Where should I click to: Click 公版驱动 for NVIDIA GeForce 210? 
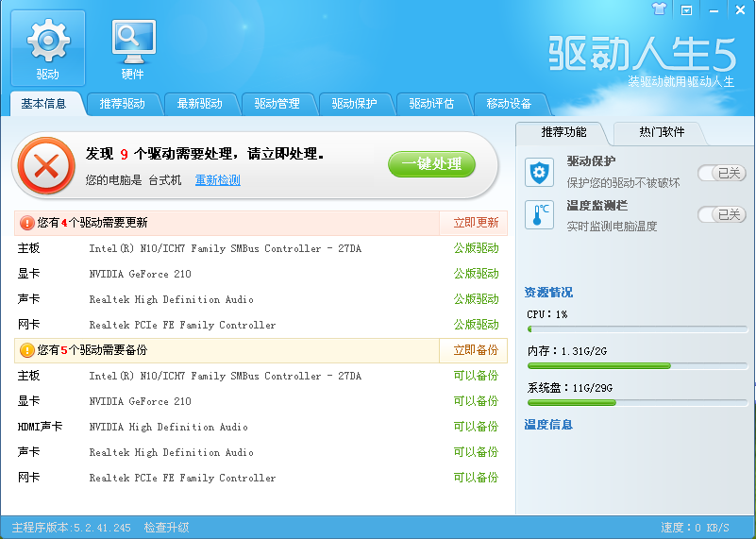tap(476, 274)
